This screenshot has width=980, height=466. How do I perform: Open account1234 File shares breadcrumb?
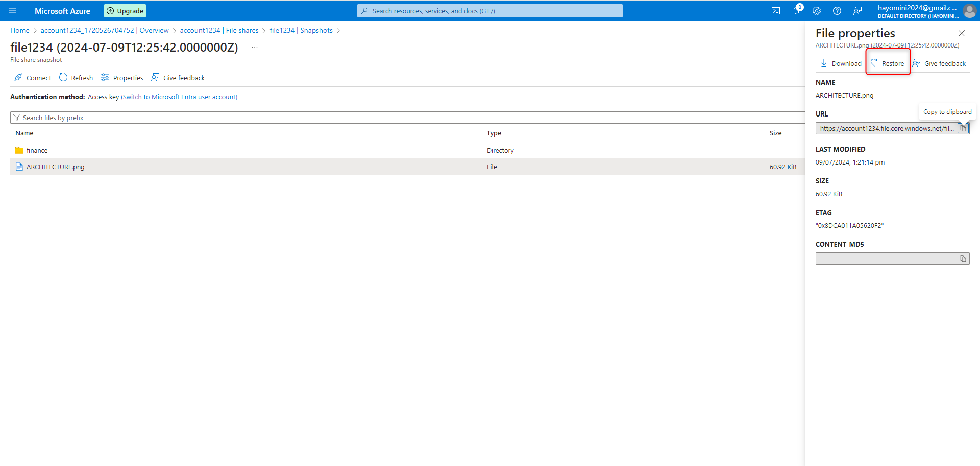click(x=219, y=31)
